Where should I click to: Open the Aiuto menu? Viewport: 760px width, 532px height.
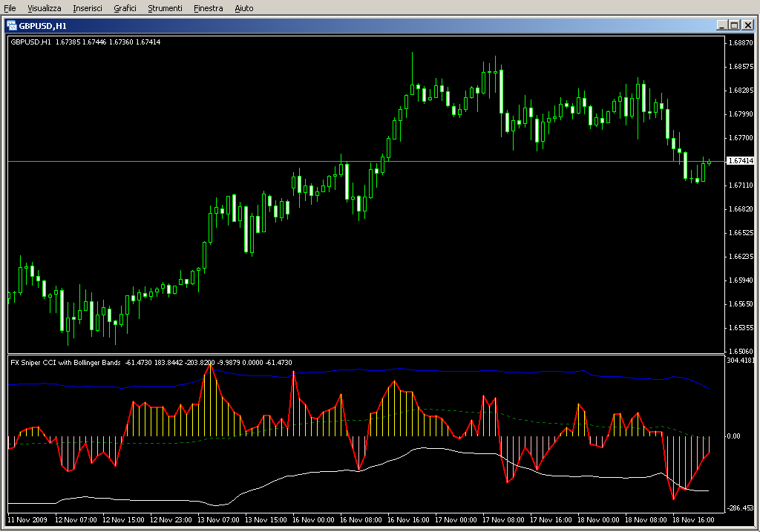click(243, 8)
